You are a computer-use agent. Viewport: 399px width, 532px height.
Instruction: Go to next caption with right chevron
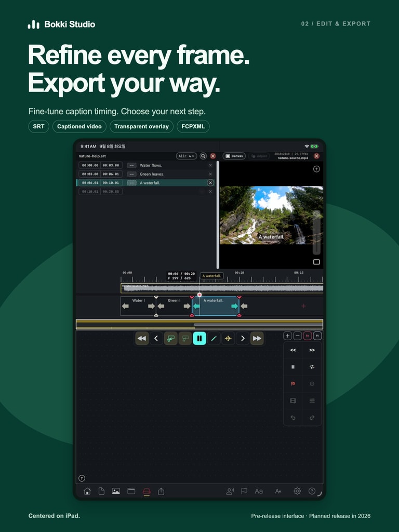(243, 338)
